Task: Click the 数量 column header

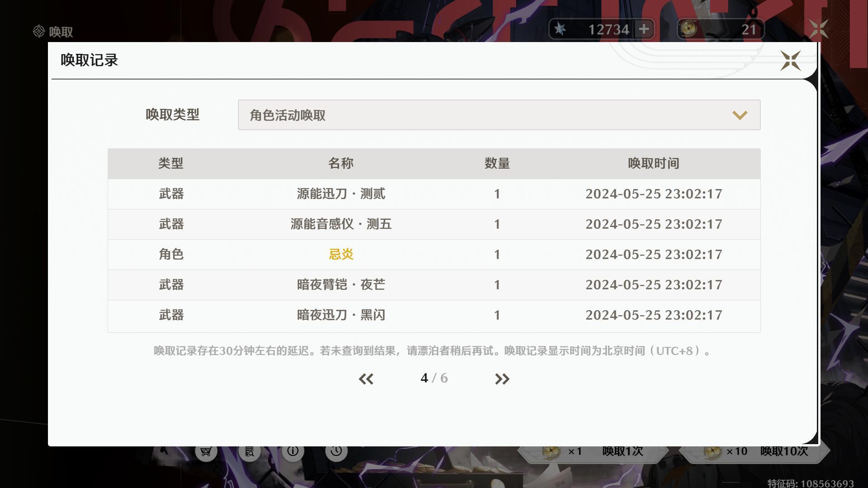Action: (x=497, y=163)
